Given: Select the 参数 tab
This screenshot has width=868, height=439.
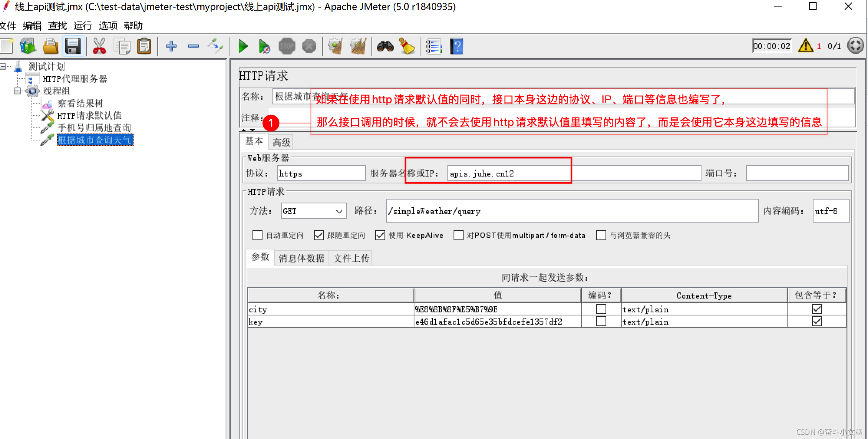Looking at the screenshot, I should [x=260, y=257].
